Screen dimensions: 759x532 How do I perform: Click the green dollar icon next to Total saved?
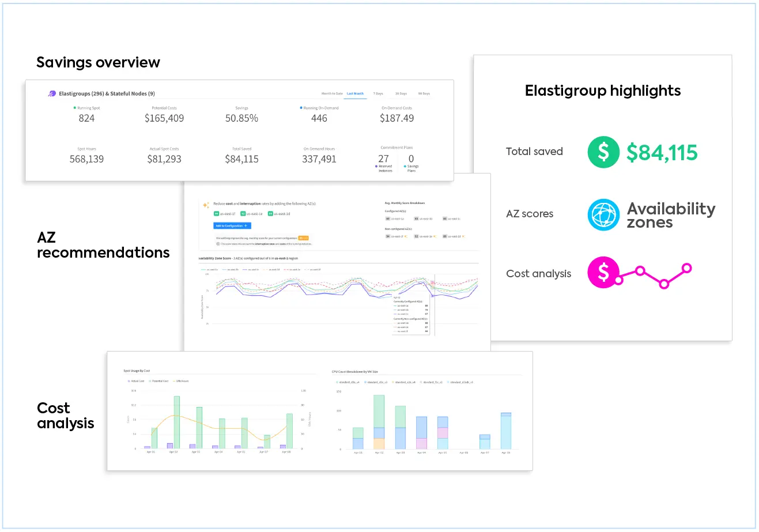(603, 152)
